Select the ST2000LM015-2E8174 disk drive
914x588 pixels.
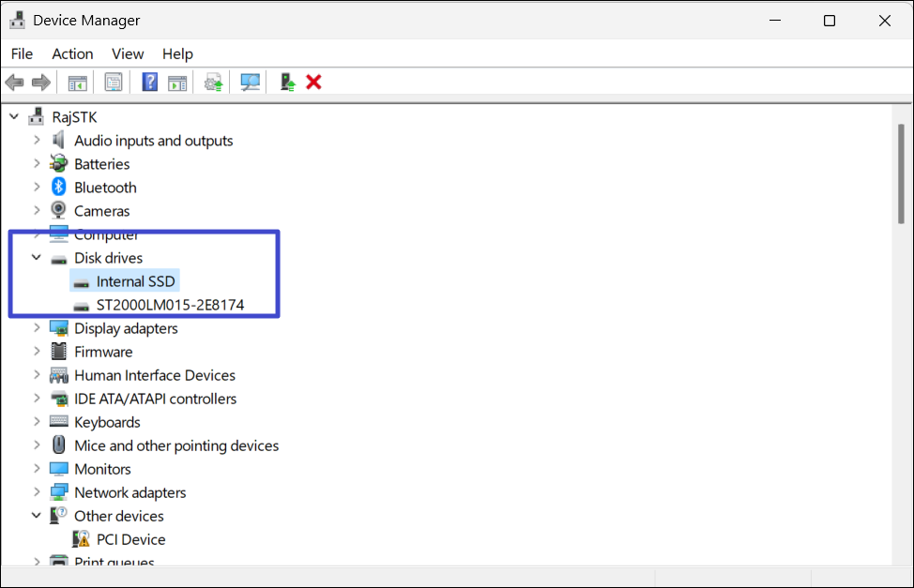[170, 305]
